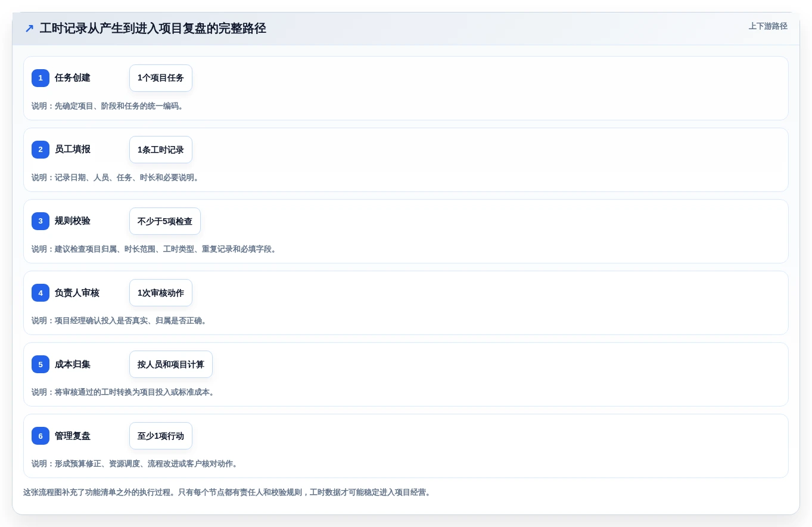Click step number 5 badge
Viewport: 812px width, 527px height.
click(x=41, y=364)
